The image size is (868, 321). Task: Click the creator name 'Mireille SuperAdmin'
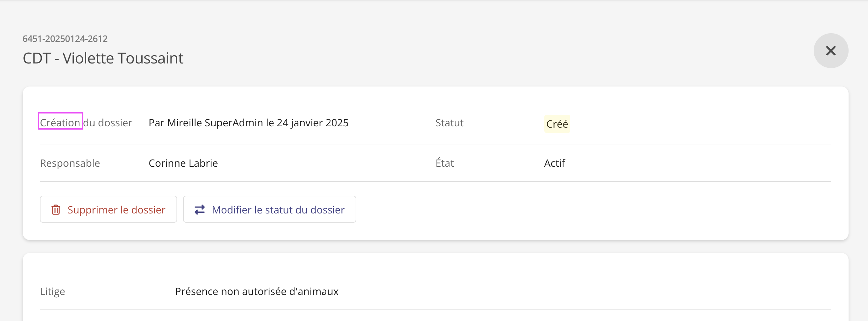(x=216, y=122)
